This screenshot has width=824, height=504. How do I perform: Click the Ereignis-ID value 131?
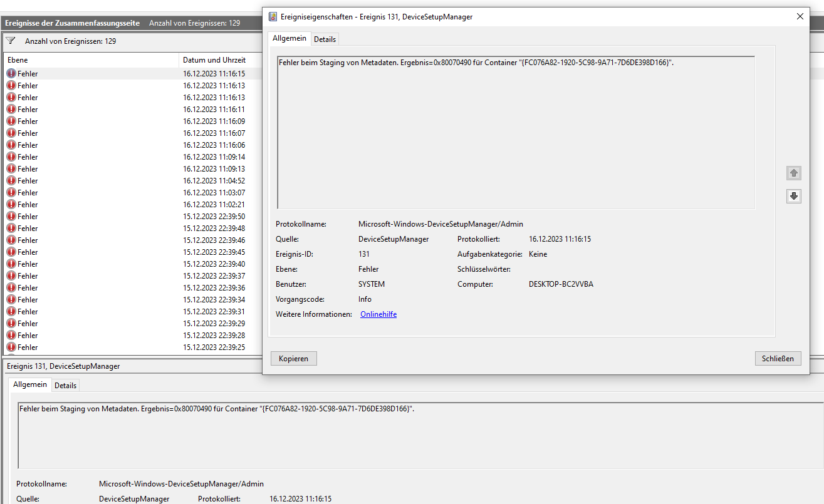tap(364, 254)
